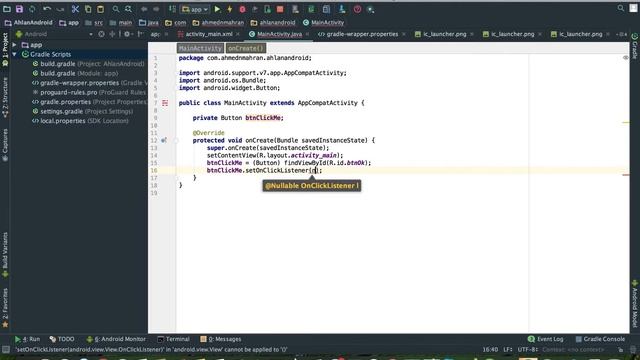Open the first ic_launcher.png tab
The image size is (640, 360).
point(444,34)
